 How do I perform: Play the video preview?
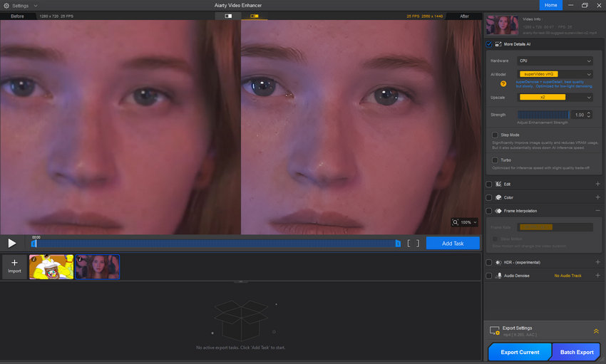coord(12,243)
